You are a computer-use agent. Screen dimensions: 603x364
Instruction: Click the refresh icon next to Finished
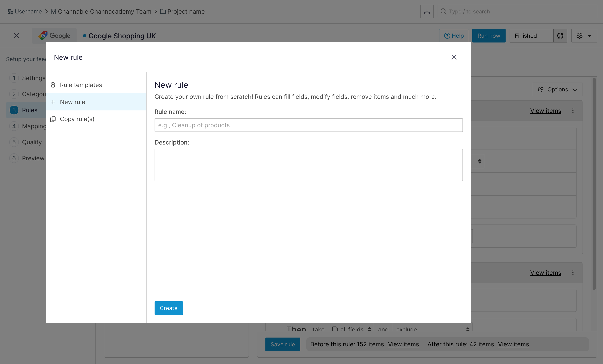point(560,36)
